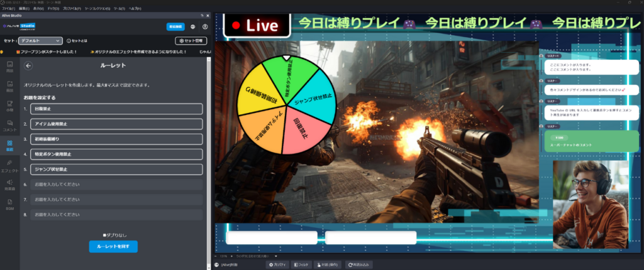Open the ファイル menu
Screen dimensions: 644x270
(8, 9)
